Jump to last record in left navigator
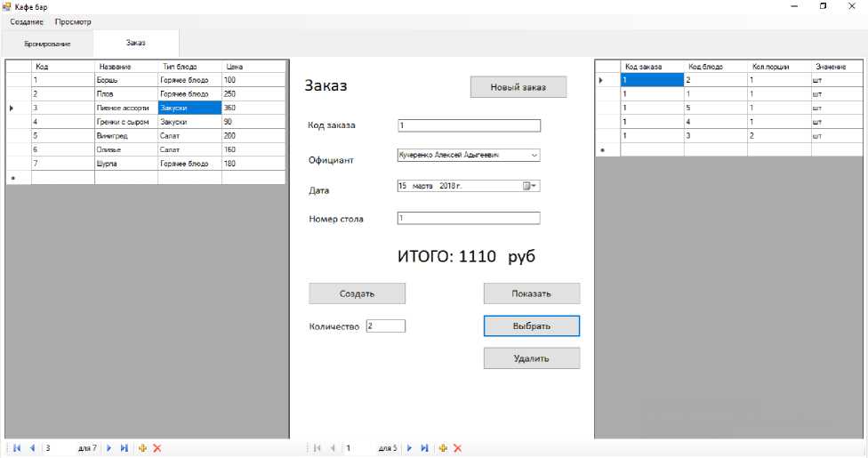 click(124, 448)
